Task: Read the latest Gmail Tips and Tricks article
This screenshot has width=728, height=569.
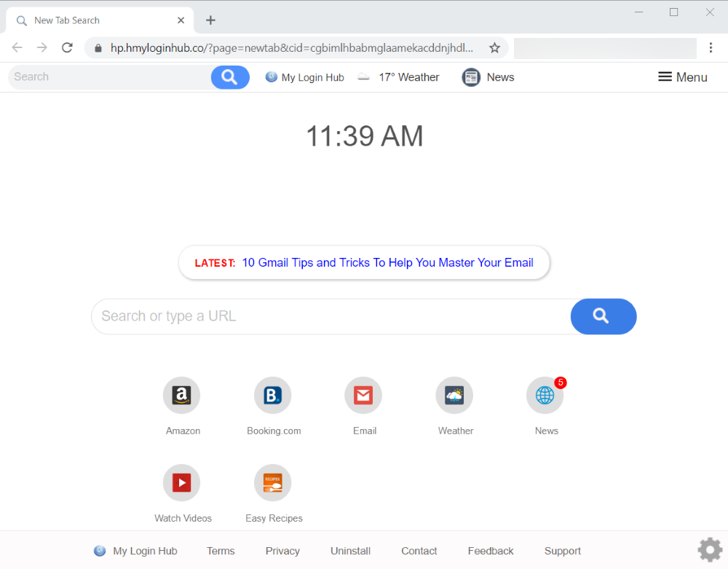Action: [388, 263]
